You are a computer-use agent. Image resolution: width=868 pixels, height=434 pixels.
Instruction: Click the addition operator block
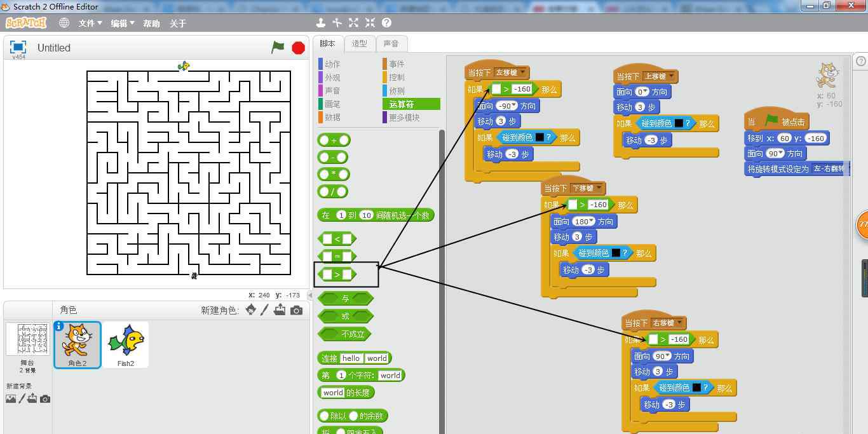click(334, 140)
